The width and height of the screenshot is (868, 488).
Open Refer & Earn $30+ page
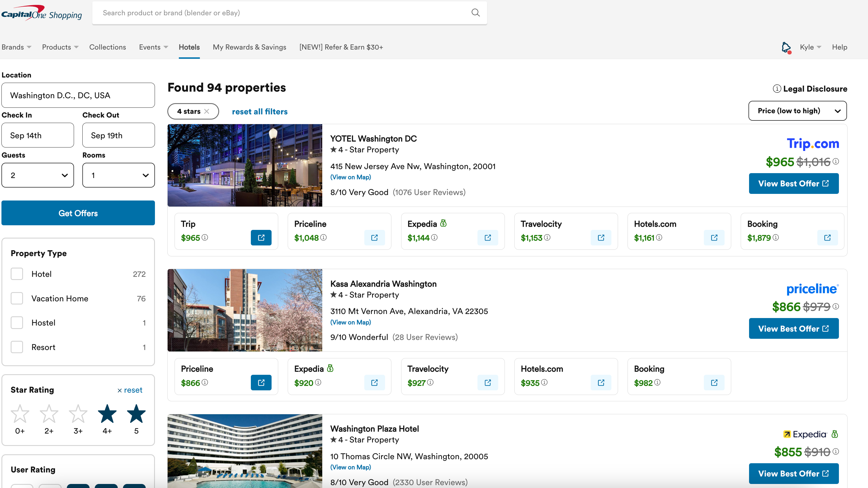tap(341, 47)
